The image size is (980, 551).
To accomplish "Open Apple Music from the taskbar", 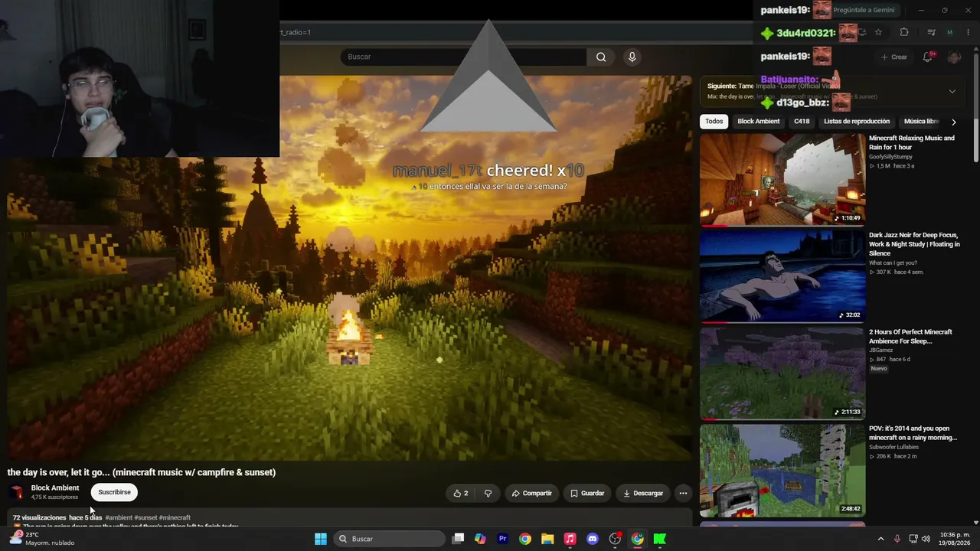I will pyautogui.click(x=570, y=539).
